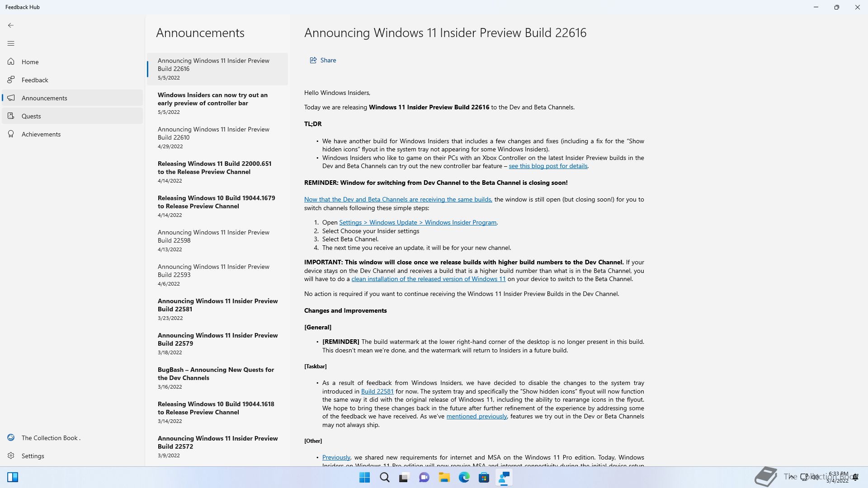Click the Home icon in sidebar
This screenshot has width=868, height=488.
11,61
